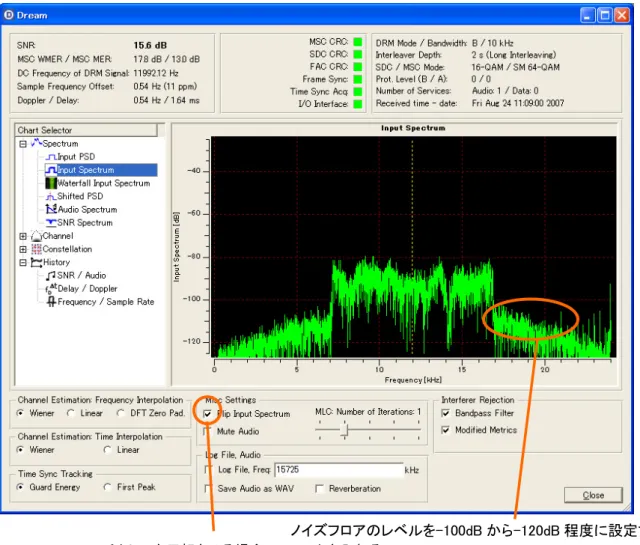The height and width of the screenshot is (545, 640).
Task: Enable Log File checkbox
Action: [208, 469]
